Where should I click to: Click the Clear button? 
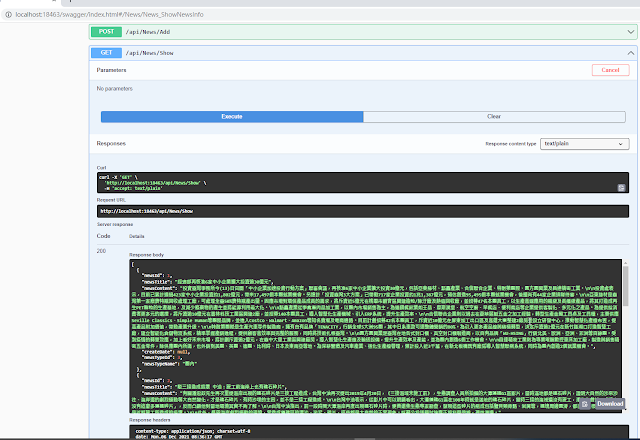point(494,117)
